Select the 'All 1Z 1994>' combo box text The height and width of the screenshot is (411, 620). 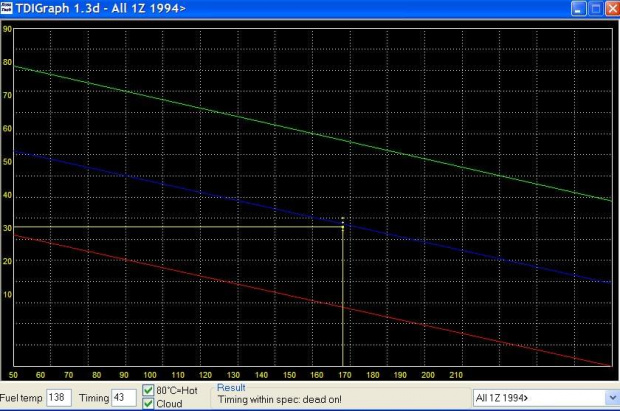click(501, 398)
